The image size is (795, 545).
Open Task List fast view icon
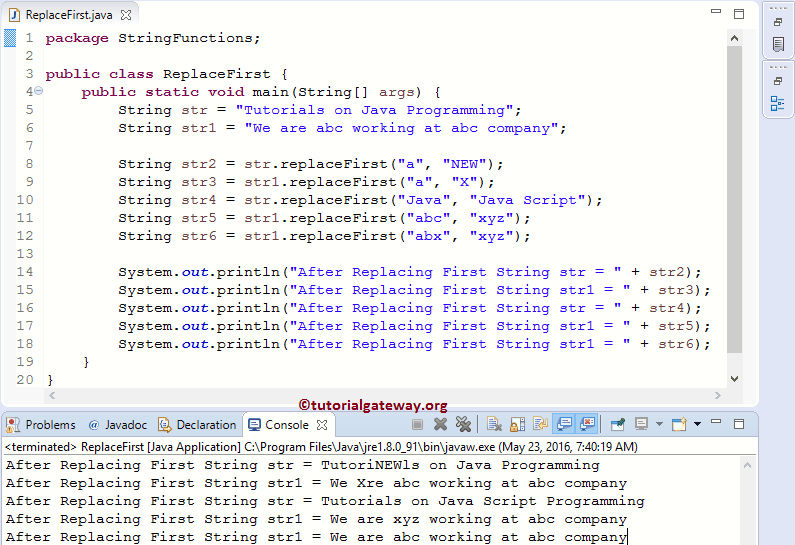click(x=778, y=44)
